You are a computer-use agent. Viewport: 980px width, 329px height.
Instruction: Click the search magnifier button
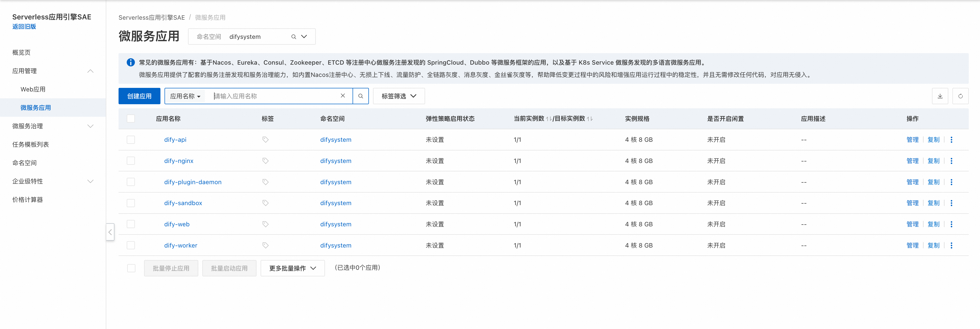click(x=360, y=96)
